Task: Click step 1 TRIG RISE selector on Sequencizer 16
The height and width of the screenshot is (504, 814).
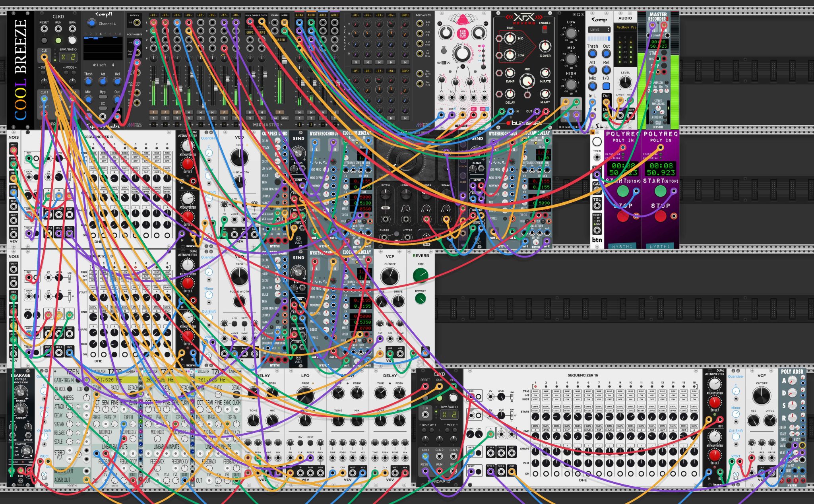Action: point(535,391)
